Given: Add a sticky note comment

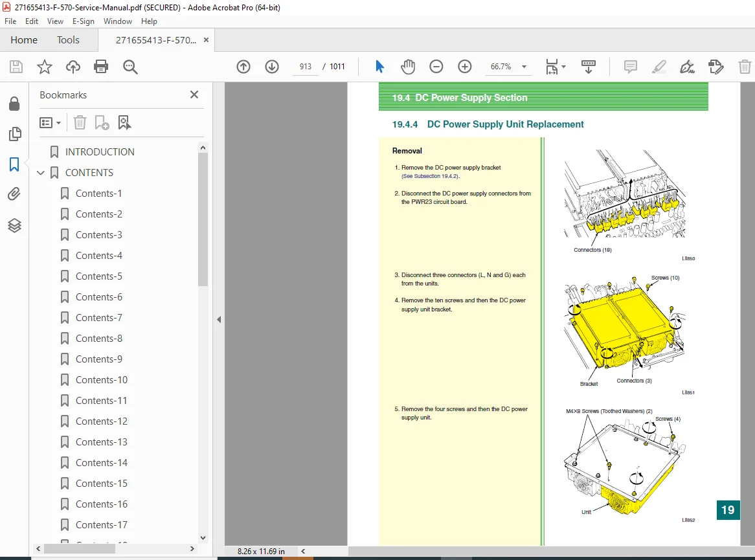Looking at the screenshot, I should (x=630, y=67).
